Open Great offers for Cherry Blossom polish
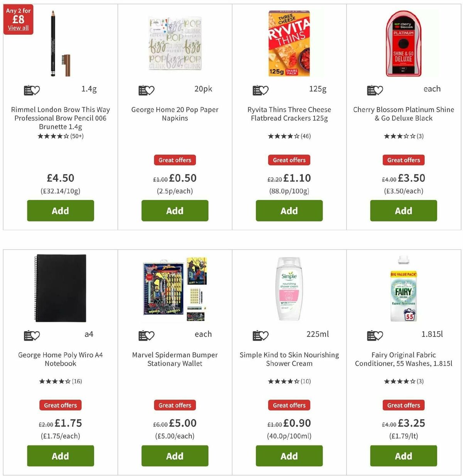Image resolution: width=463 pixels, height=476 pixels. (403, 160)
